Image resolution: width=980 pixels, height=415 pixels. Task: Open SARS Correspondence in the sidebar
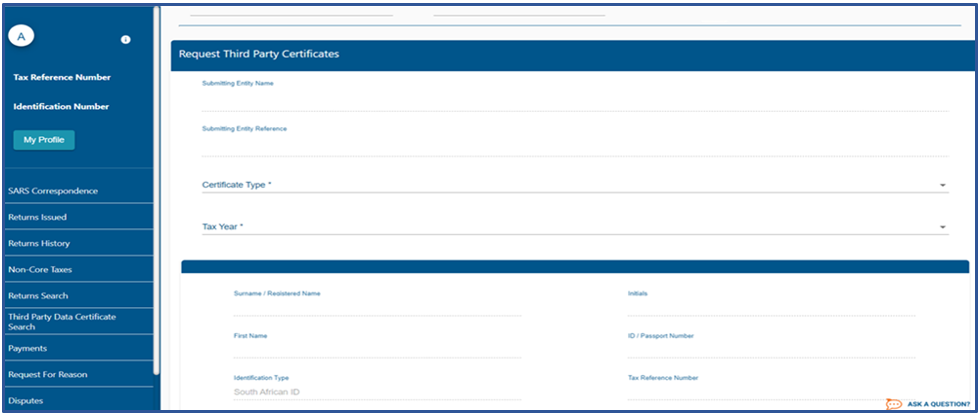52,191
